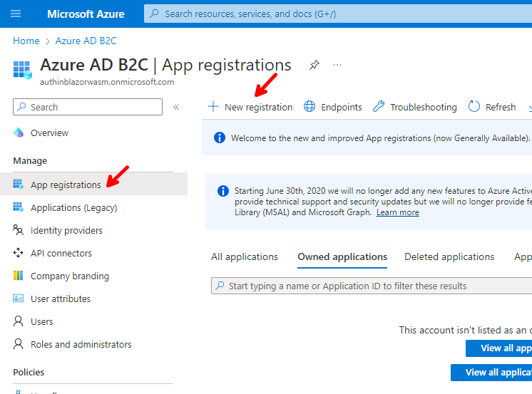
Task: Open Users in sidebar
Action: (x=42, y=322)
